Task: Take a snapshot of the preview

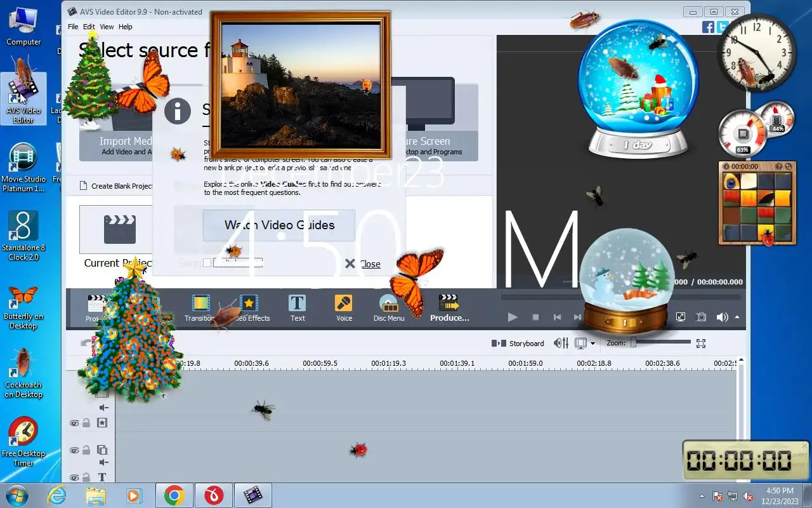Action: point(701,317)
